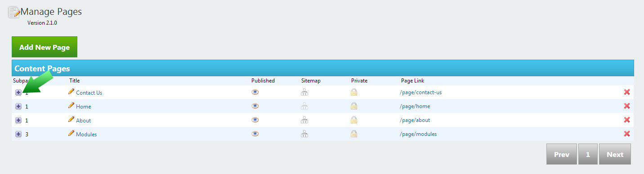Edit Home page via pencil icon
This screenshot has height=174, width=644.
[x=71, y=105]
